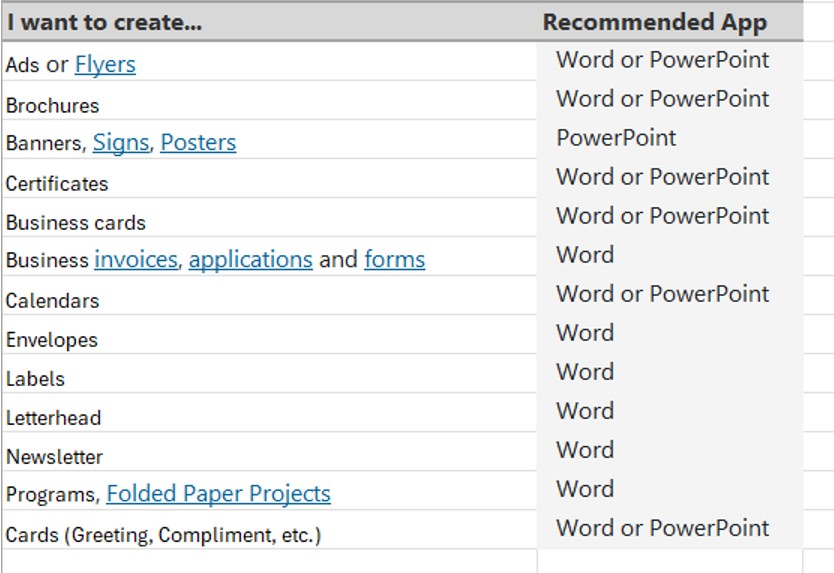Open the Signs link
This screenshot has width=834, height=573.
click(121, 142)
